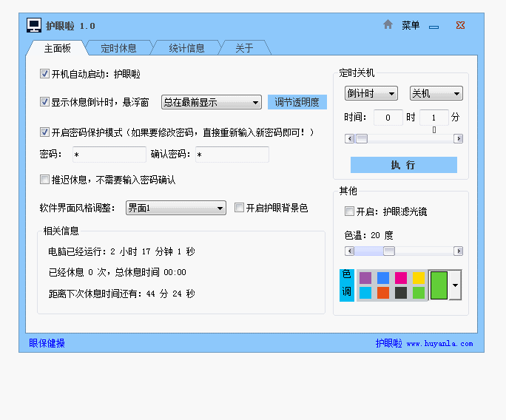The height and width of the screenshot is (420, 506).
Task: Open the 眼保健操 link
Action: point(47,343)
